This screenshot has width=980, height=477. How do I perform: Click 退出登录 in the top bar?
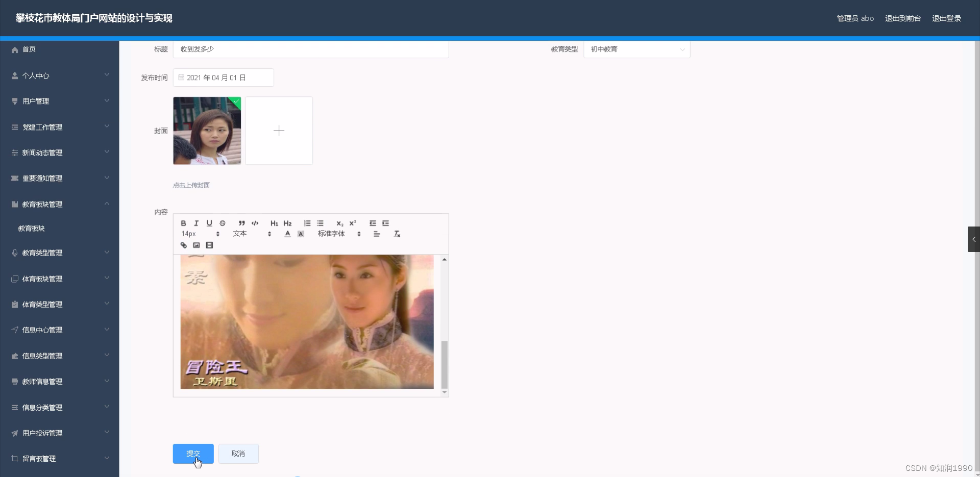tap(946, 18)
